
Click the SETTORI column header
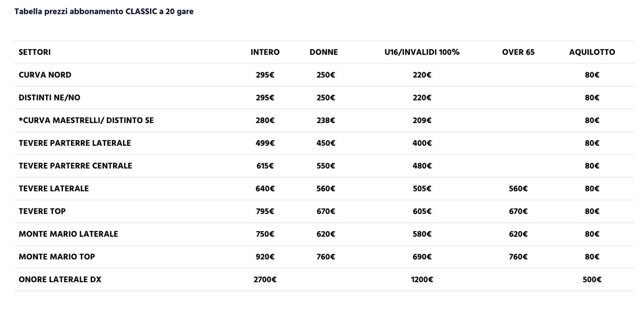point(35,52)
